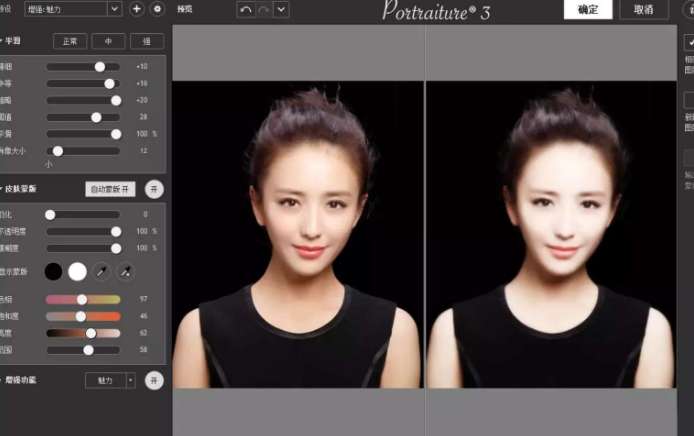Click the 亮度 luminance gradient slider

tap(83, 333)
